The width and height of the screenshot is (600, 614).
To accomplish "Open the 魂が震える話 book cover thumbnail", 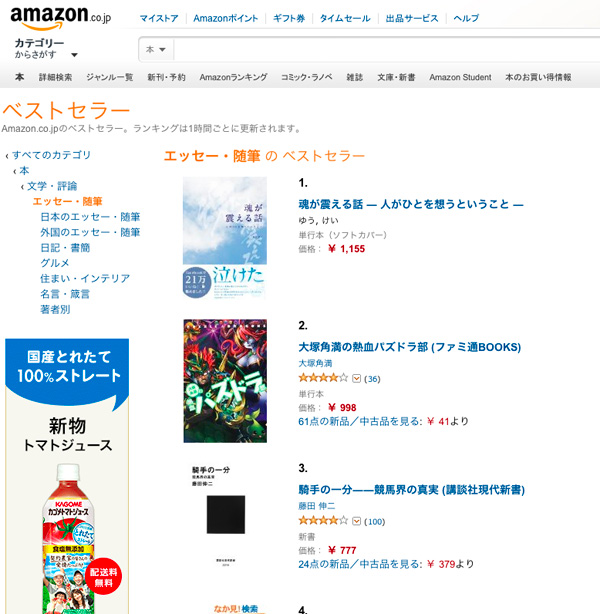I will 225,238.
